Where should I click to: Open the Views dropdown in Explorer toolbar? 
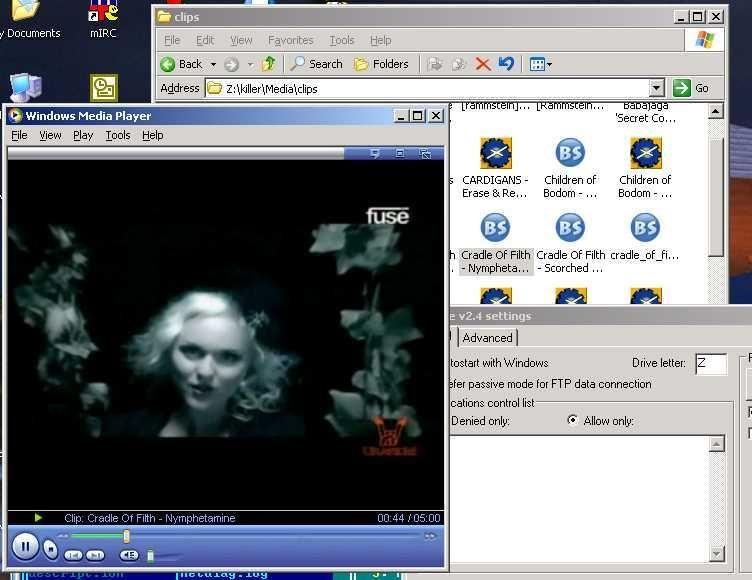point(540,64)
